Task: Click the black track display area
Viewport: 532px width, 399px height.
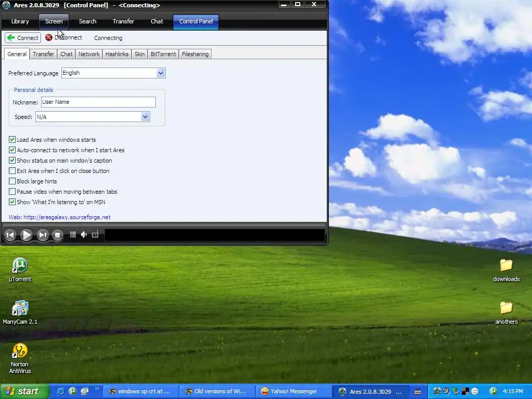Action: point(215,235)
